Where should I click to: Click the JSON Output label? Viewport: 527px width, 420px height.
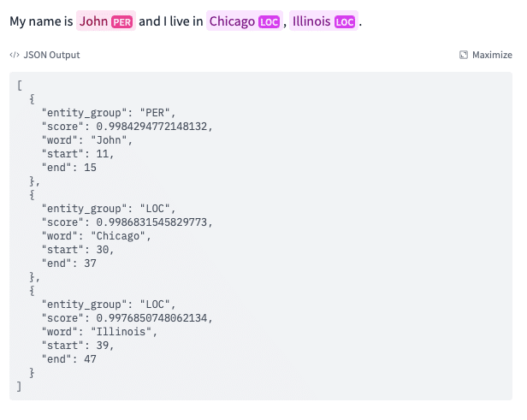(51, 56)
